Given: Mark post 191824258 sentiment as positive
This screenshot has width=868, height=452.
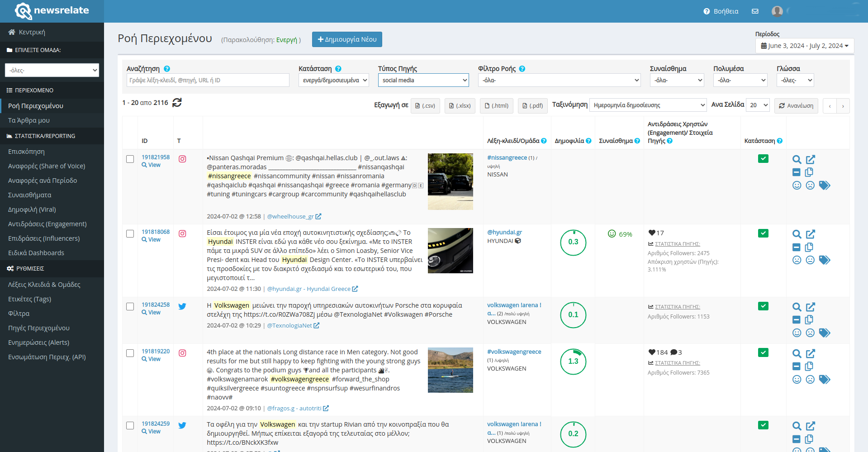Looking at the screenshot, I should [797, 333].
